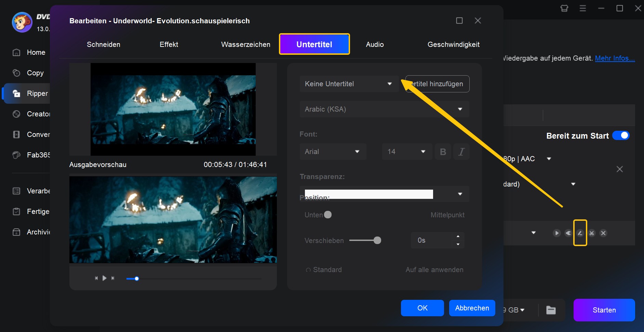Switch to the Schneiden tab
This screenshot has width=644, height=332.
click(x=104, y=44)
